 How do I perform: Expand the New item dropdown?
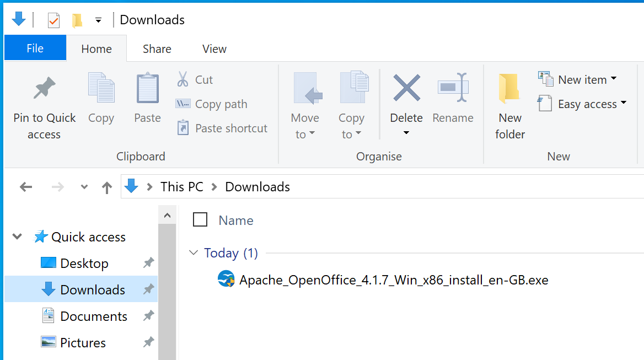pyautogui.click(x=613, y=79)
